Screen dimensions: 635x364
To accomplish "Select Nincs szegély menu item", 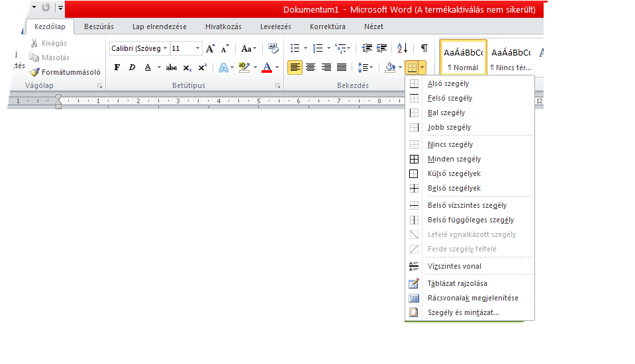I will point(469,144).
